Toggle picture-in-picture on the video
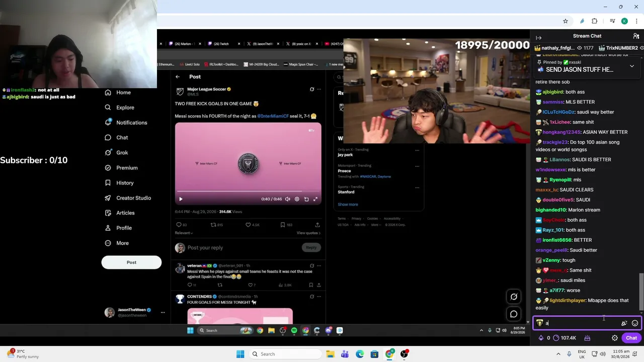644x362 pixels. coord(306,199)
